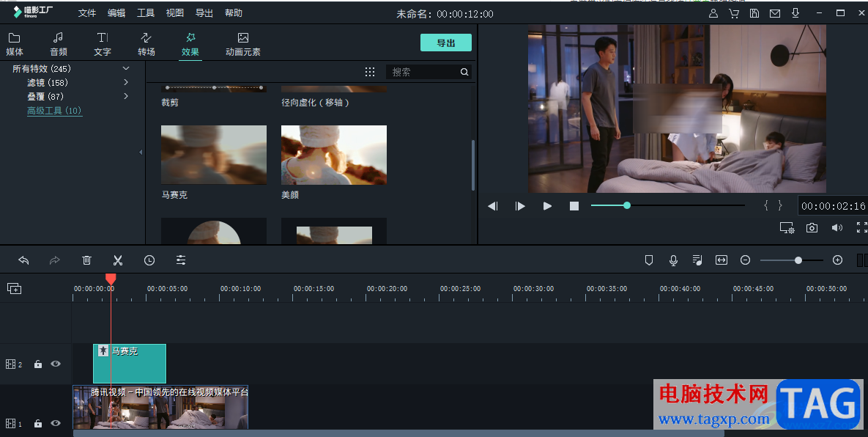Enter fullscreen preview mode
The width and height of the screenshot is (868, 437).
click(x=862, y=227)
